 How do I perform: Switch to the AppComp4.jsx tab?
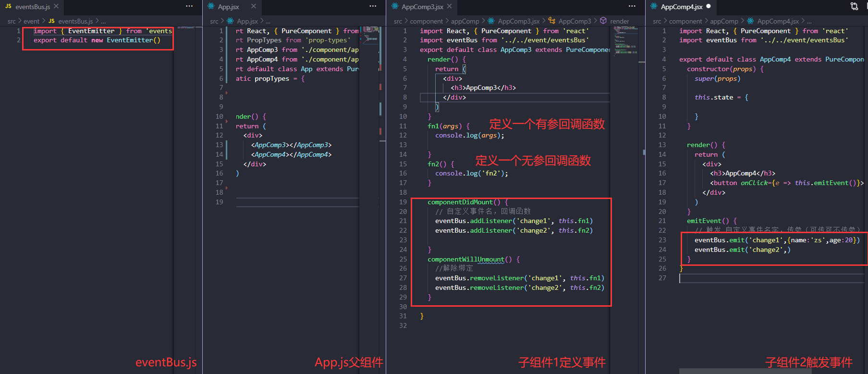(x=681, y=7)
